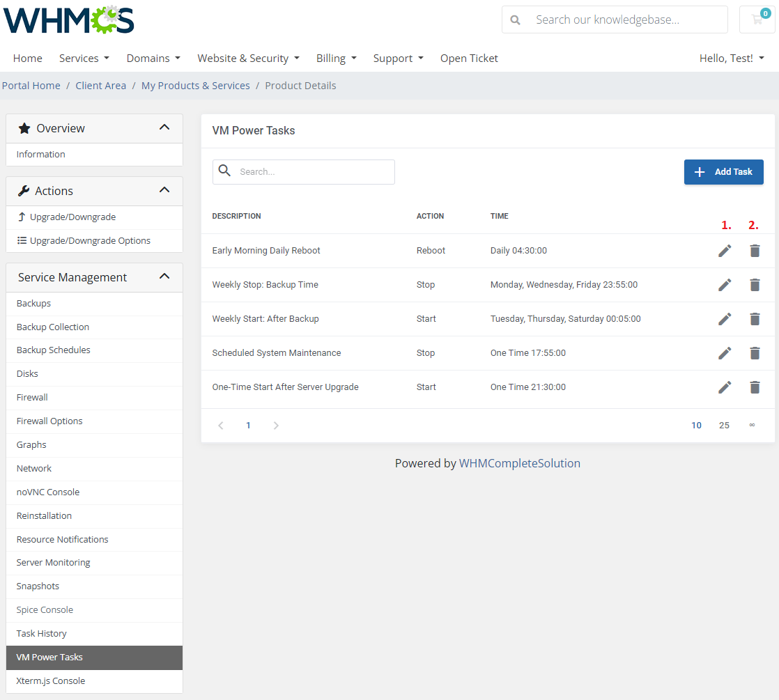Image resolution: width=779 pixels, height=700 pixels.
Task: Go to previous page of tasks
Action: (221, 426)
